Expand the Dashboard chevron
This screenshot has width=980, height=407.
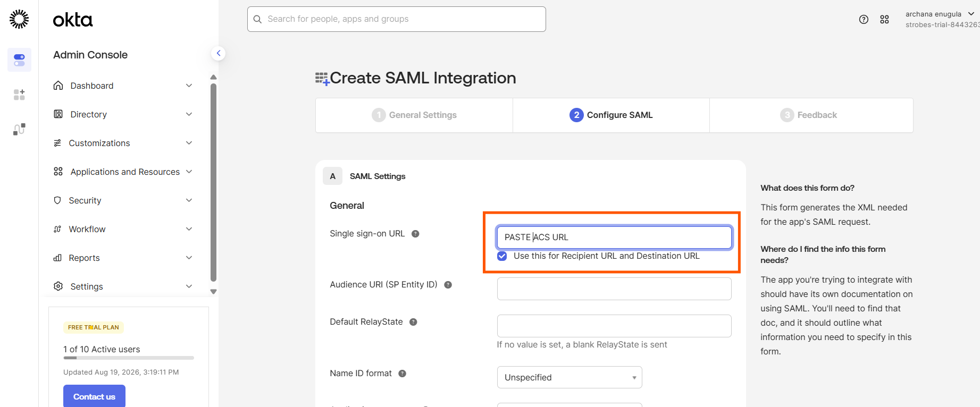(189, 86)
